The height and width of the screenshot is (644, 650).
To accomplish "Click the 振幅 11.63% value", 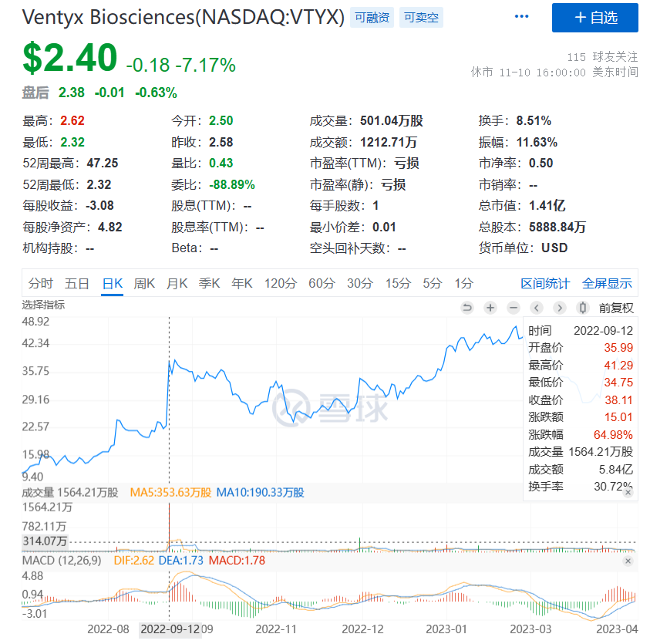I will tap(537, 142).
